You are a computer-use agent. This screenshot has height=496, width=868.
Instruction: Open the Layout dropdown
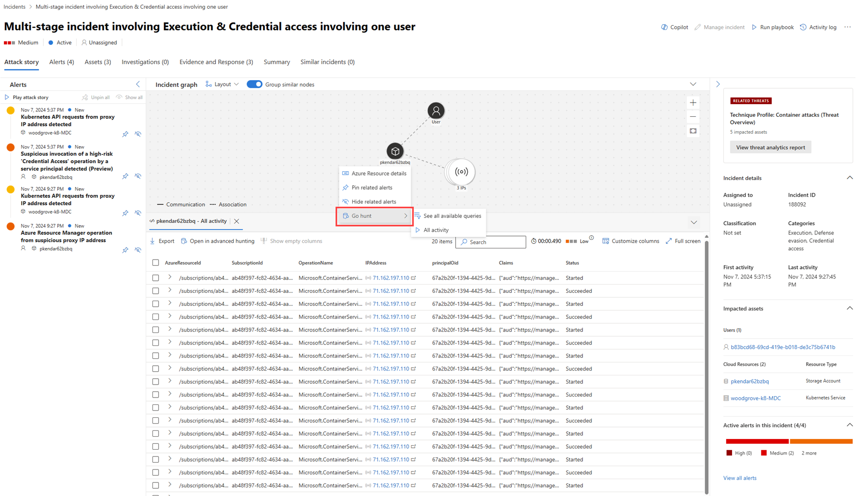tap(222, 84)
